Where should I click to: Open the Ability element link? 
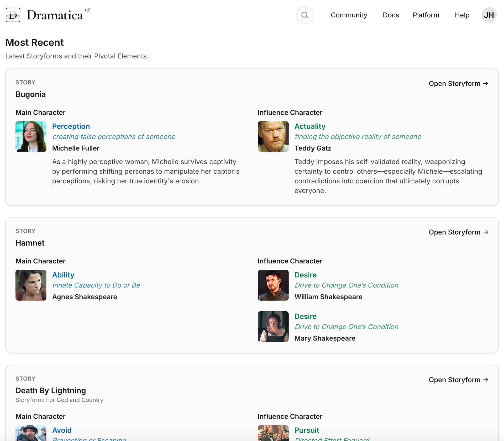click(x=63, y=275)
